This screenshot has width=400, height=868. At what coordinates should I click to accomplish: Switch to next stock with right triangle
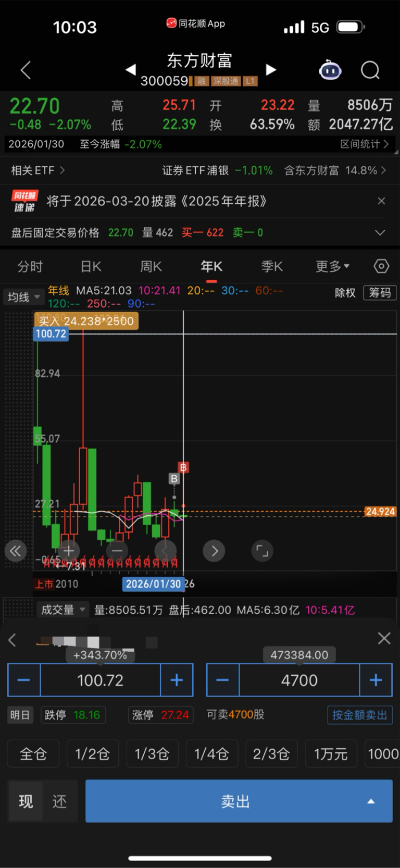[271, 69]
